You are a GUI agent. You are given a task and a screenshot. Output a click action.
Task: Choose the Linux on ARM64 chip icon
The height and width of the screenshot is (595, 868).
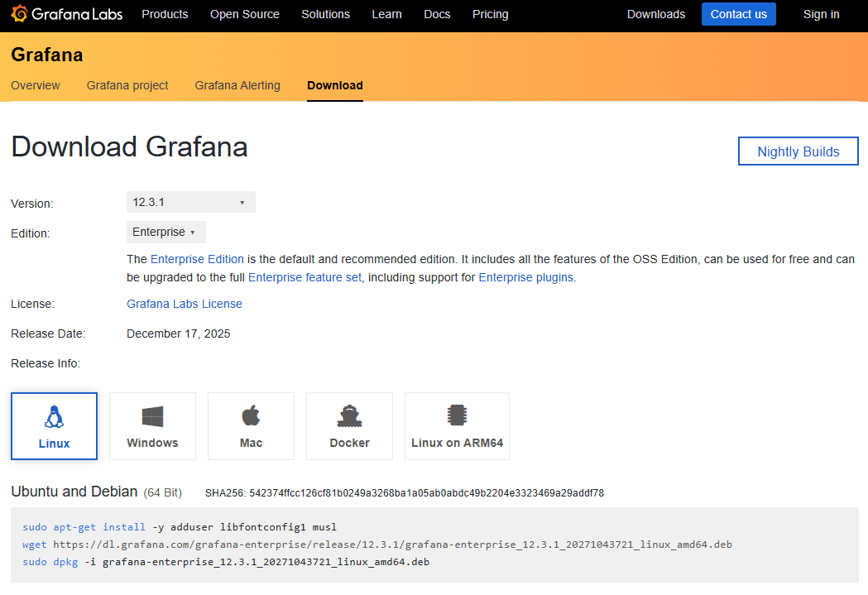(457, 416)
